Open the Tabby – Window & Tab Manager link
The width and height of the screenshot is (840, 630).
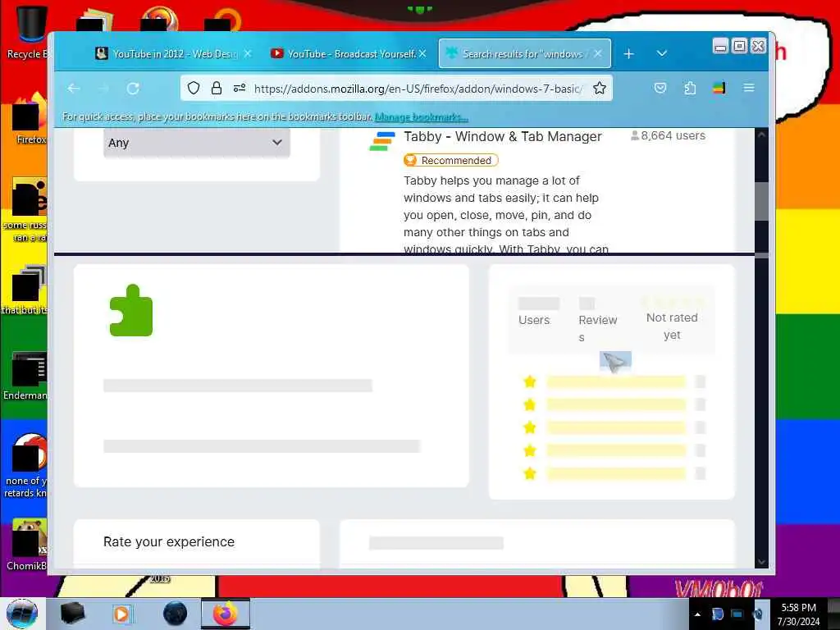(503, 137)
